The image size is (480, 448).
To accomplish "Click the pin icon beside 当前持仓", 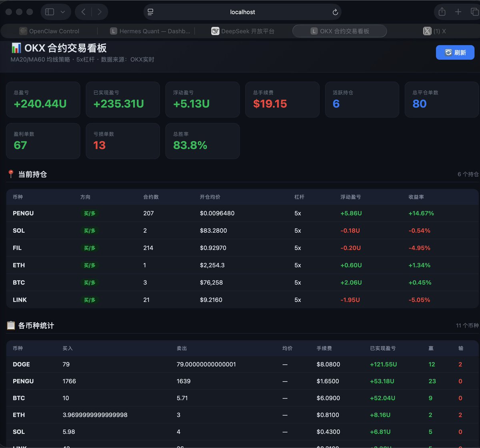I will 11,174.
